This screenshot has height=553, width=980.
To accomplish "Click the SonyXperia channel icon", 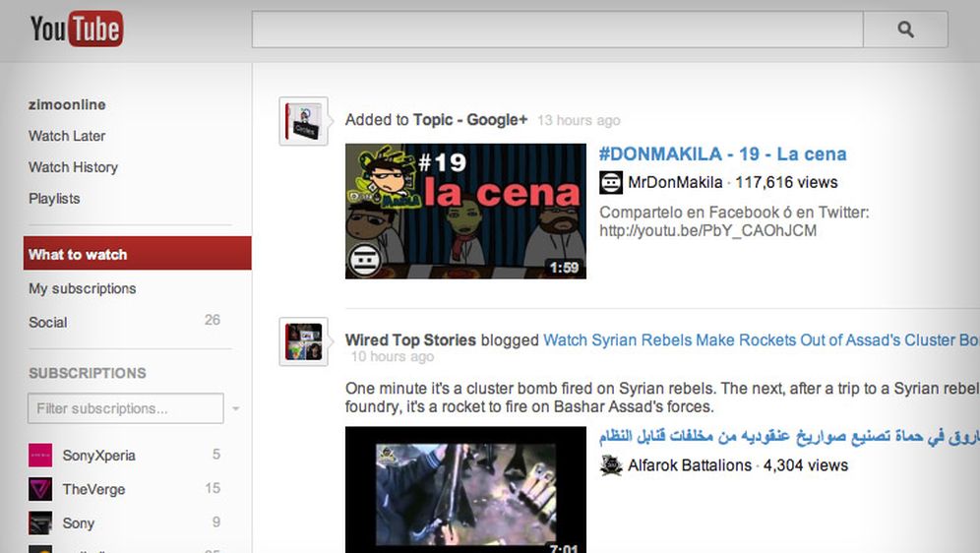I will 40,455.
